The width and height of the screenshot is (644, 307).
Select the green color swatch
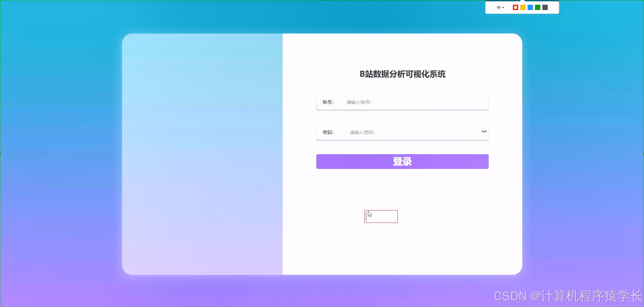tap(538, 7)
